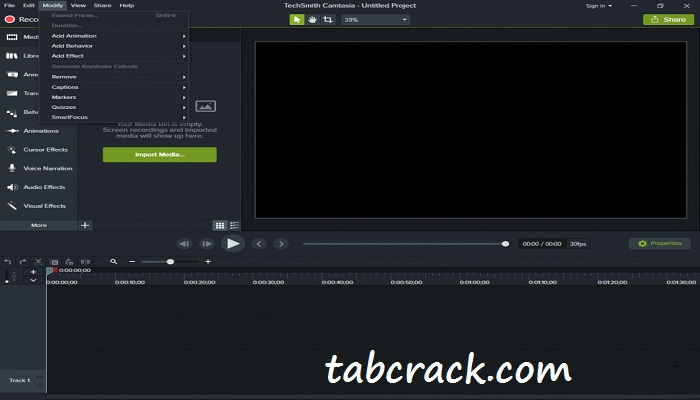Open the Audio Effects tab
700x400 pixels.
[38, 187]
